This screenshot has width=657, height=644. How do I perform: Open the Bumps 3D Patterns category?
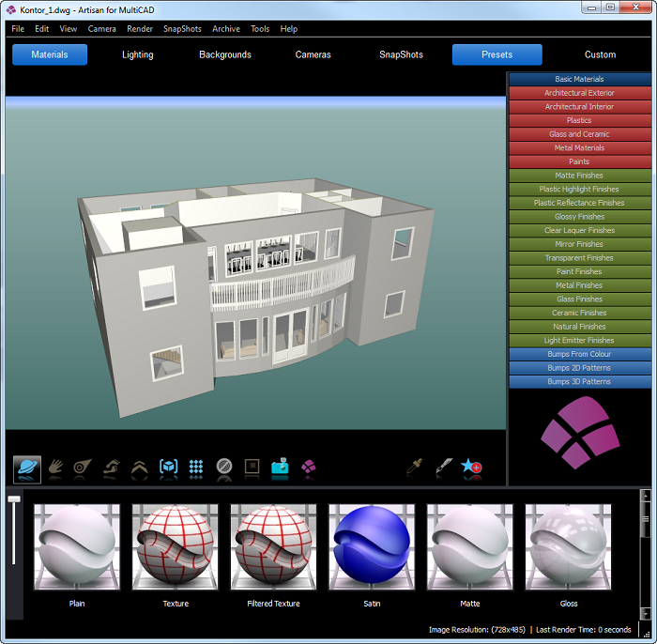click(580, 382)
